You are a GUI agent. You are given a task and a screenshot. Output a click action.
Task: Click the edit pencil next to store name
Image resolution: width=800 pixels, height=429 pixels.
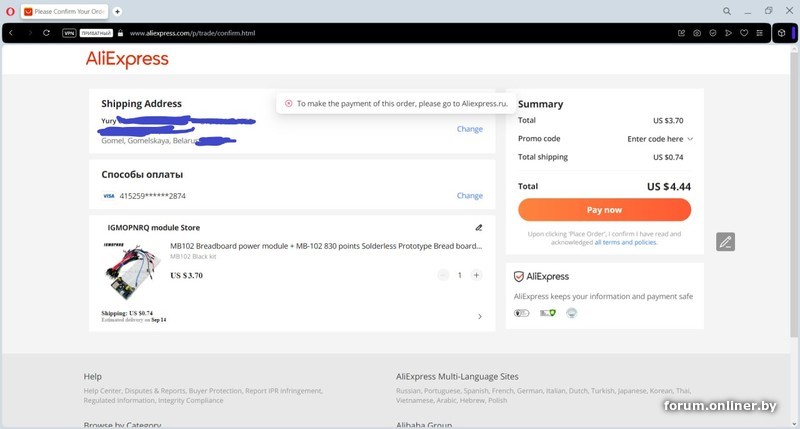pyautogui.click(x=479, y=228)
